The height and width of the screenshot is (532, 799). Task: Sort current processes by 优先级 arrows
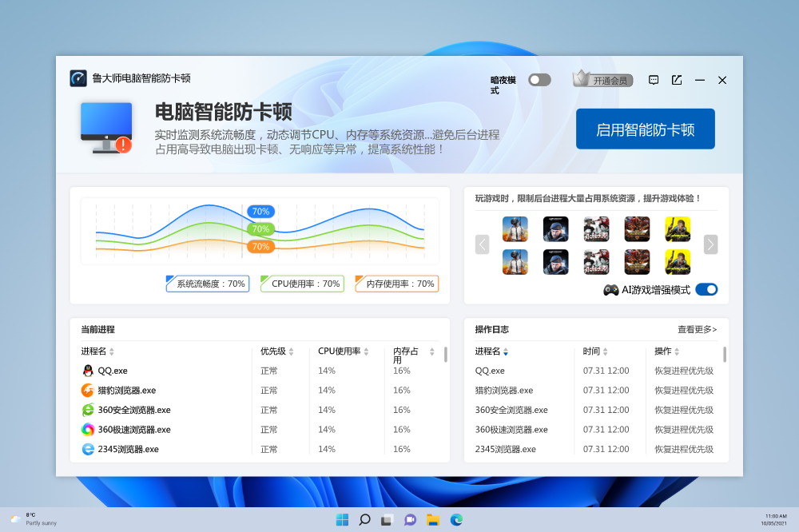pyautogui.click(x=291, y=351)
